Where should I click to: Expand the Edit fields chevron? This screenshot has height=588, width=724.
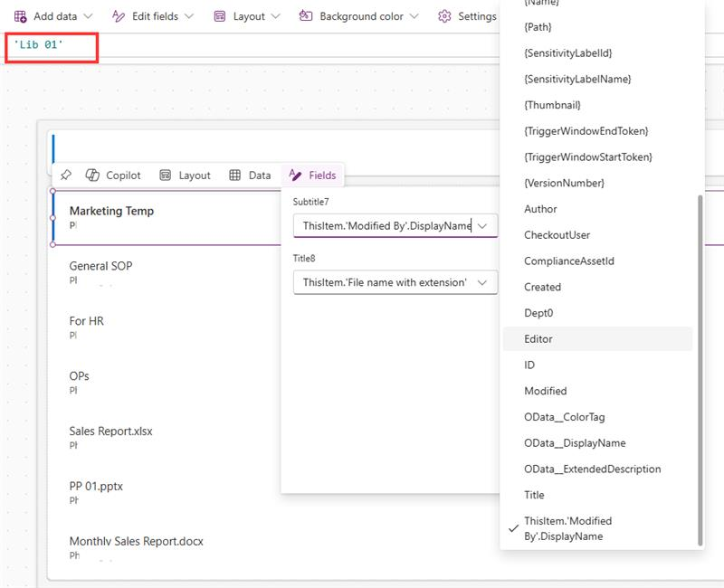click(x=189, y=16)
